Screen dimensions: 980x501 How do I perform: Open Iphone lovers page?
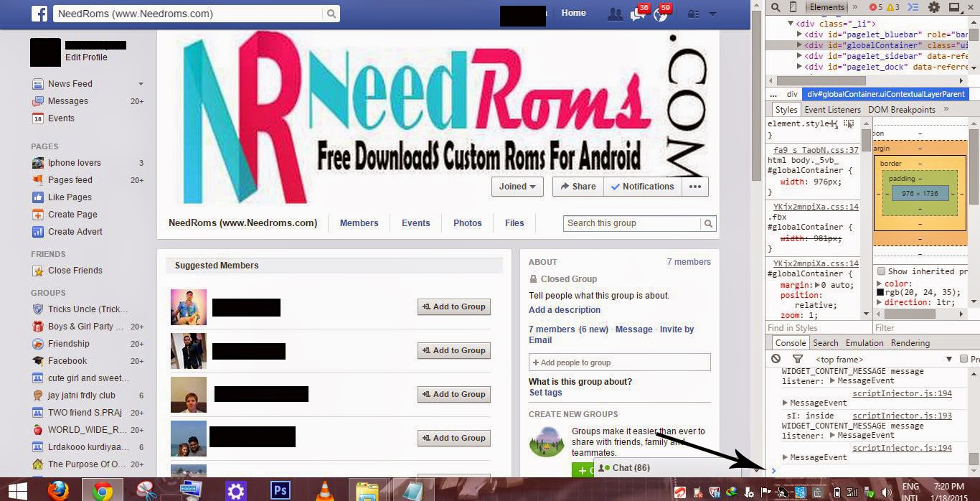pyautogui.click(x=75, y=163)
